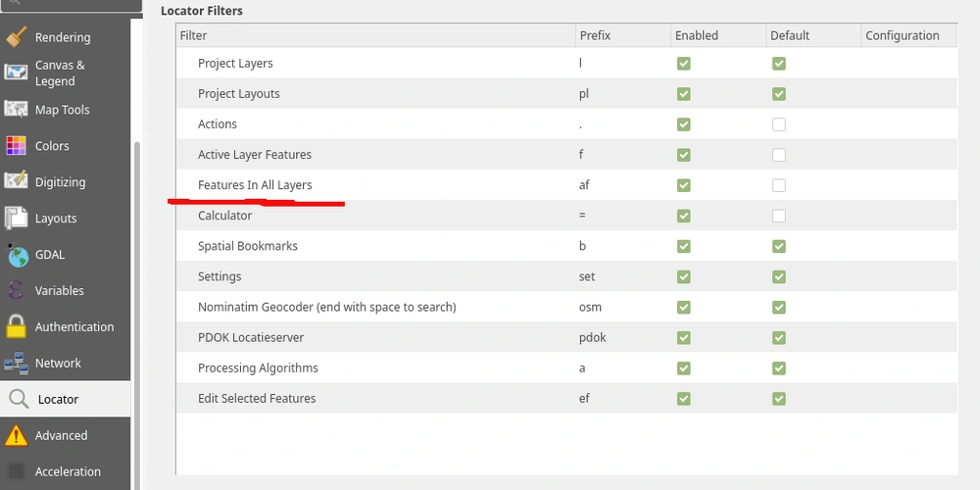Viewport: 980px width, 490px height.
Task: Select the Actions filter row name
Action: point(218,124)
